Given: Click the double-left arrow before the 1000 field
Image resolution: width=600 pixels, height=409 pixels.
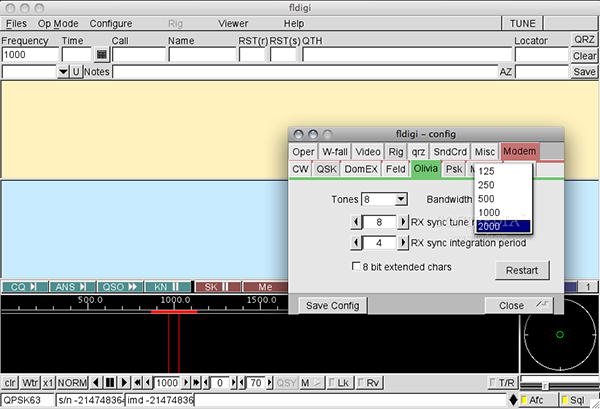Looking at the screenshot, I should point(138,382).
